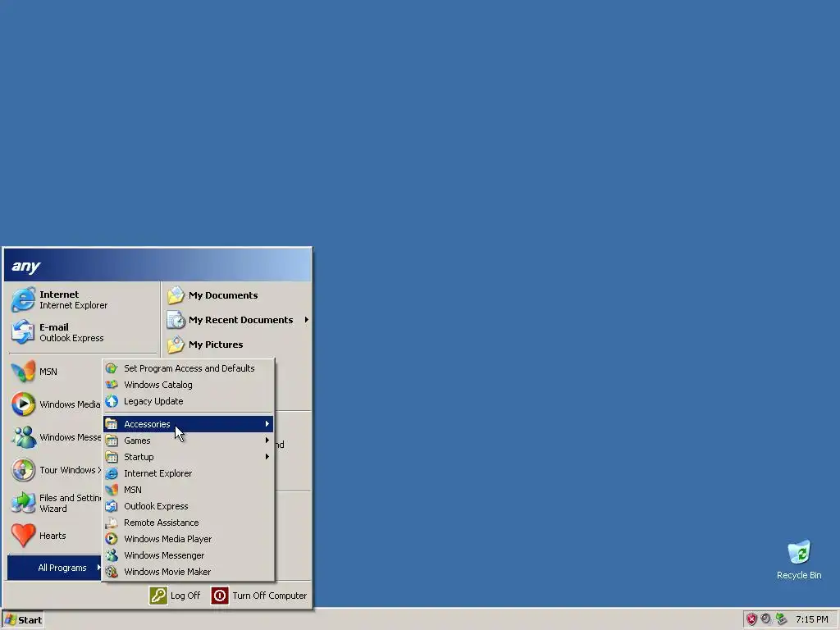This screenshot has width=840, height=630.
Task: Choose Remote Assistance text entry
Action: (162, 523)
